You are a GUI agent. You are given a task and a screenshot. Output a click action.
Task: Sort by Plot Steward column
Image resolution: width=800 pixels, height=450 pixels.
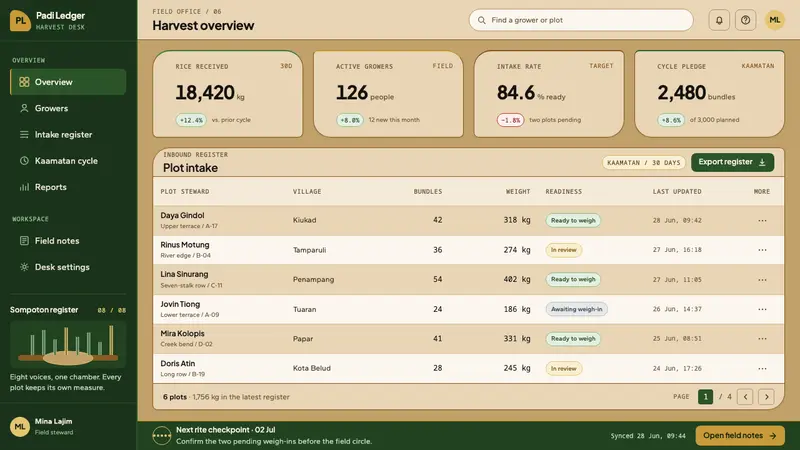coord(185,191)
